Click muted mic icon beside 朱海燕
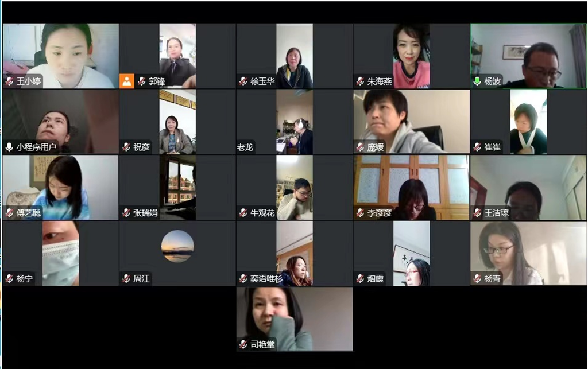The width and height of the screenshot is (588, 369). point(361,81)
